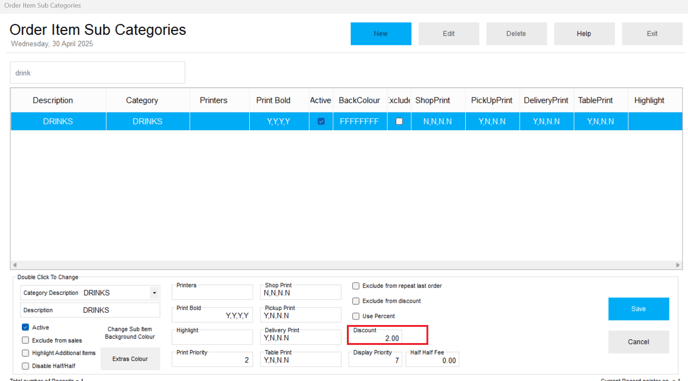Click the Y,N,N,N TablePrint table cell
Image resolution: width=688 pixels, height=381 pixels.
pos(601,121)
